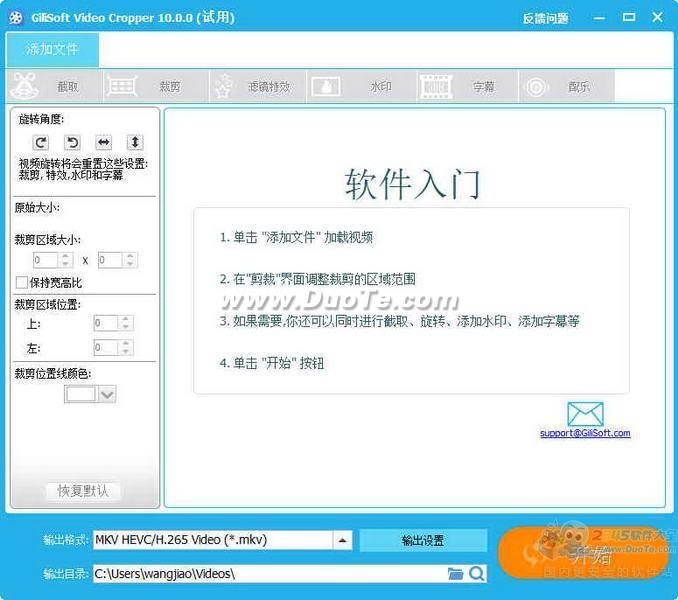Open the 水印 watermark tab
The image size is (678, 600).
(x=361, y=86)
